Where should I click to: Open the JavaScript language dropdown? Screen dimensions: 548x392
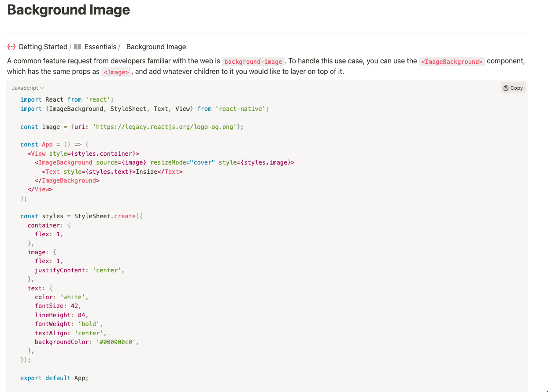tap(28, 88)
